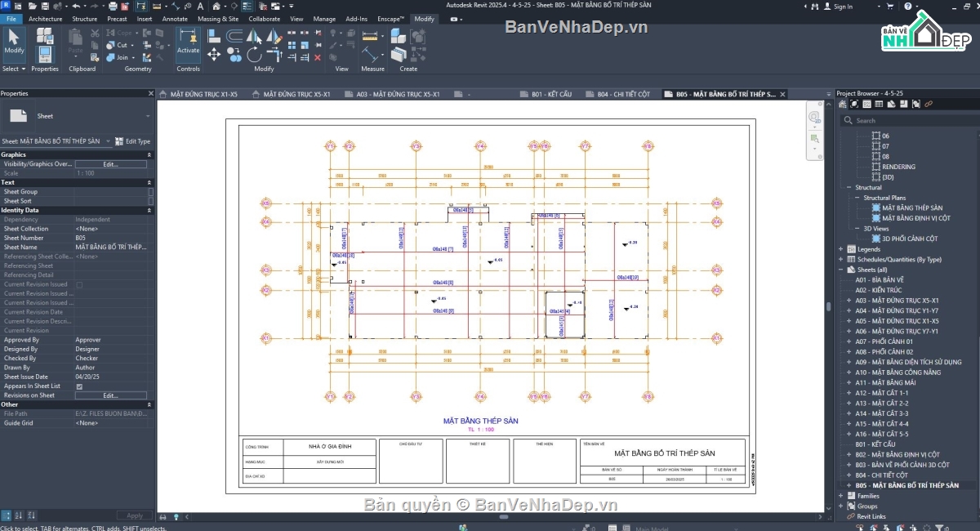The width and height of the screenshot is (980, 531).
Task: Click the red Delete X icon
Action: (x=318, y=57)
